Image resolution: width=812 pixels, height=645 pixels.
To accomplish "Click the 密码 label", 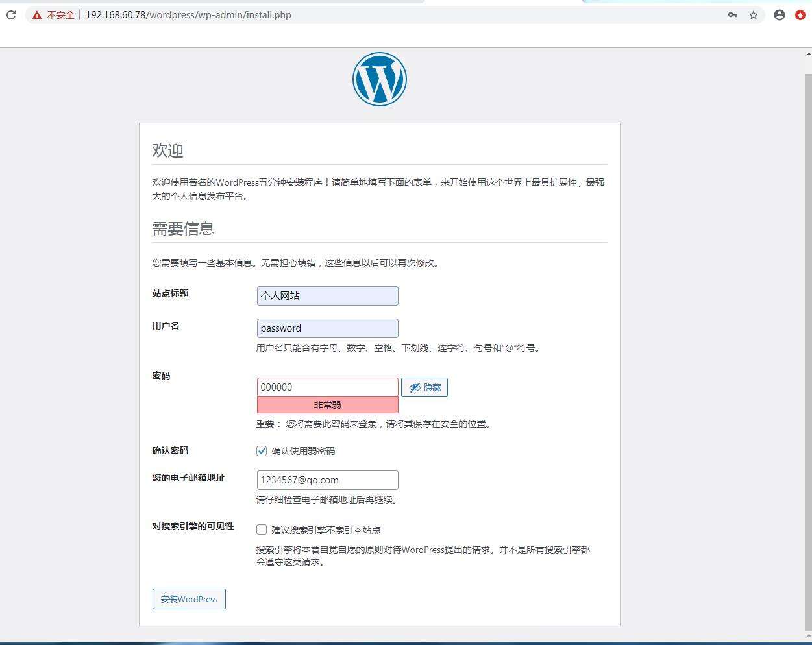I will (x=162, y=376).
